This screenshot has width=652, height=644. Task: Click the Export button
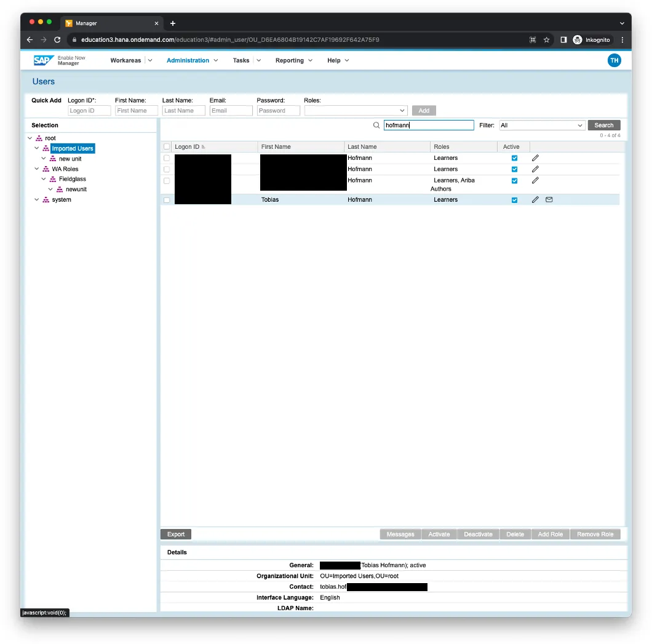tap(176, 534)
